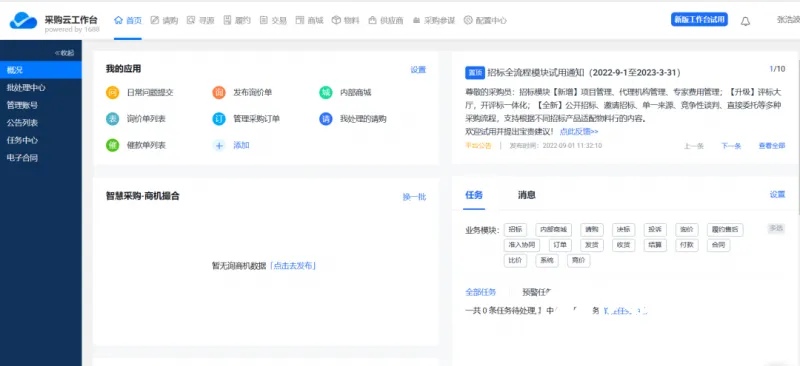Open the 履约 top navigation item
Screen dimensions: 800x366
tap(237, 20)
